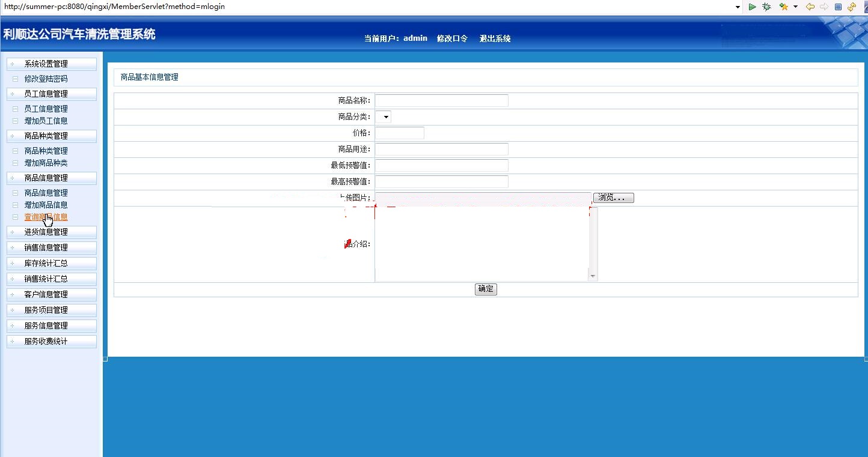Expand the 服务信息管理 section

51,325
